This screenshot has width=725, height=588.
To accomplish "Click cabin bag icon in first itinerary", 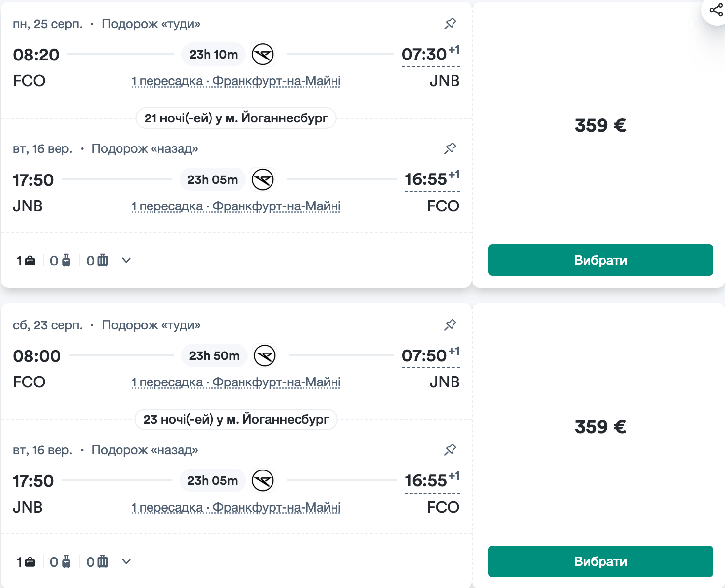I will (x=66, y=261).
